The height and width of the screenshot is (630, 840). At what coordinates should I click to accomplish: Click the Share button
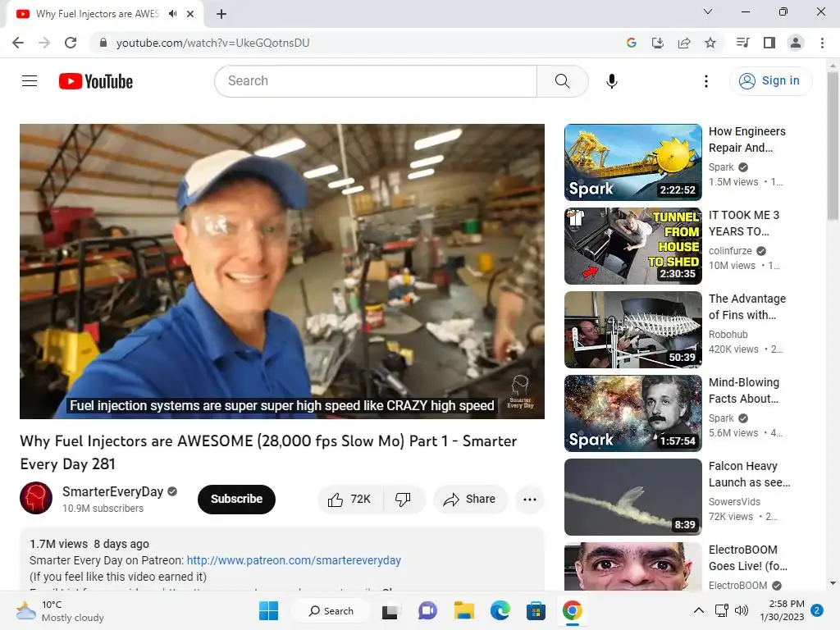coord(470,500)
